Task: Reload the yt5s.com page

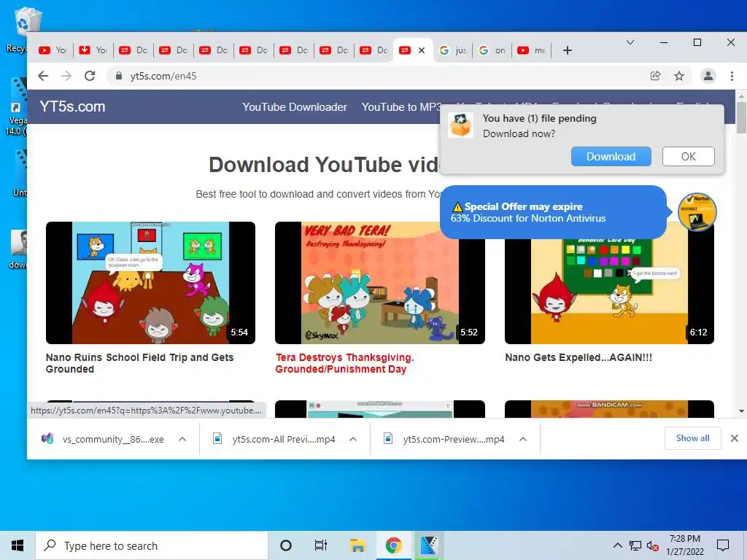Action: (x=90, y=76)
